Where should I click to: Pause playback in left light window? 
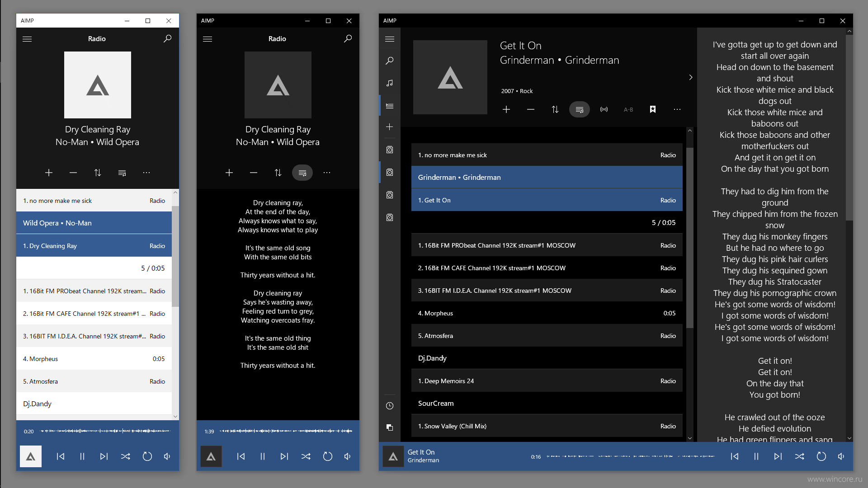(82, 456)
